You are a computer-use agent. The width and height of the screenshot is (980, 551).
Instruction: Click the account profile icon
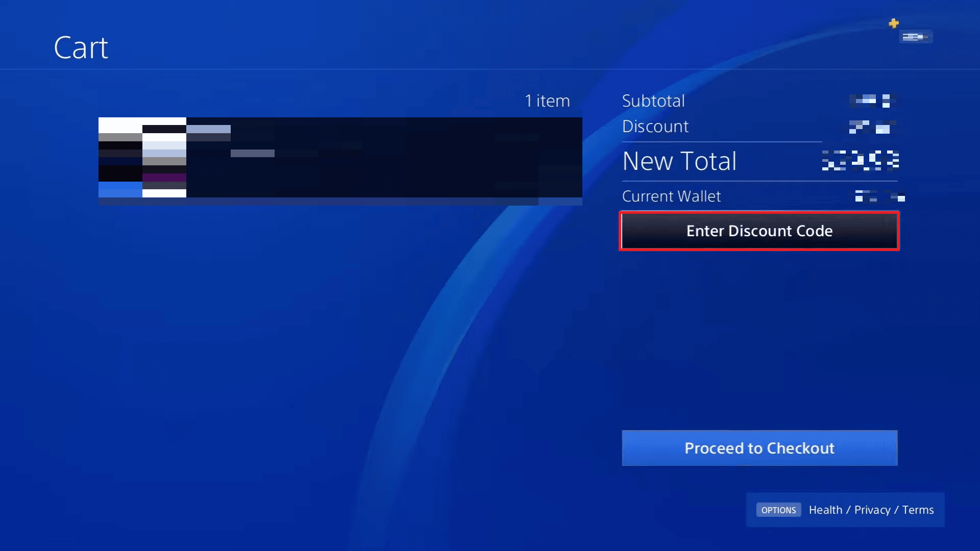point(915,36)
